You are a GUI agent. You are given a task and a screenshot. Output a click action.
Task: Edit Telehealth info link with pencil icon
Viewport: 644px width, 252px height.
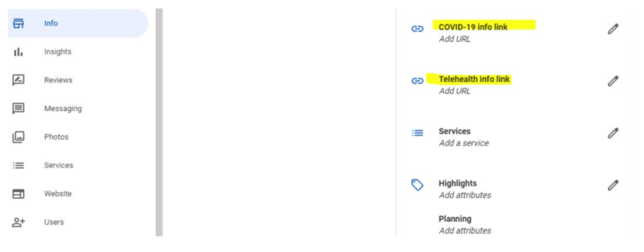pos(613,81)
